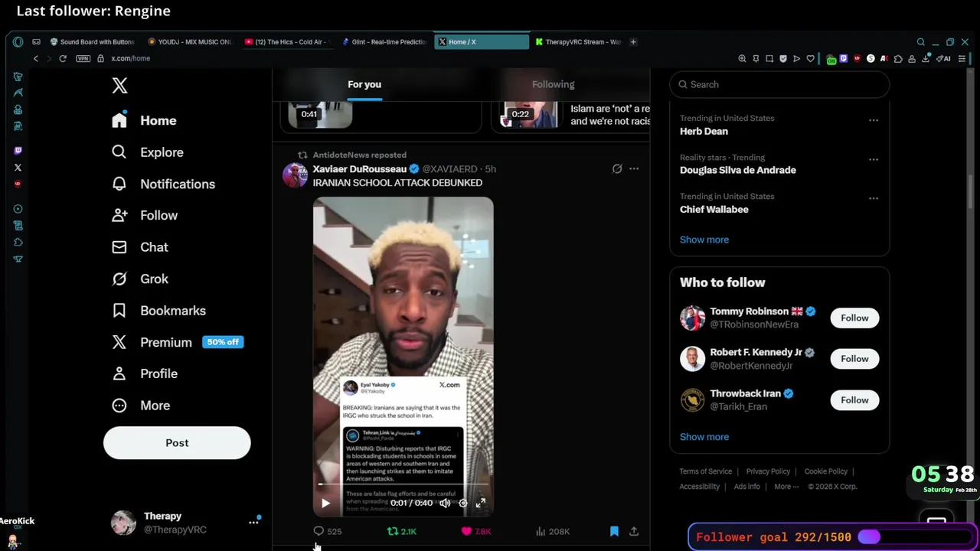Reload the page
Image resolution: width=980 pixels, height=551 pixels.
click(x=63, y=59)
